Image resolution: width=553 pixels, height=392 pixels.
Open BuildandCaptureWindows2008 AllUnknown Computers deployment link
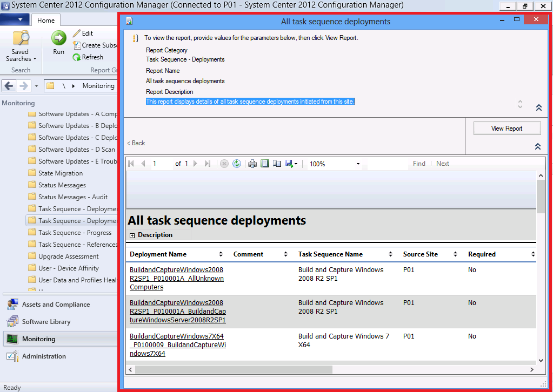tap(177, 278)
